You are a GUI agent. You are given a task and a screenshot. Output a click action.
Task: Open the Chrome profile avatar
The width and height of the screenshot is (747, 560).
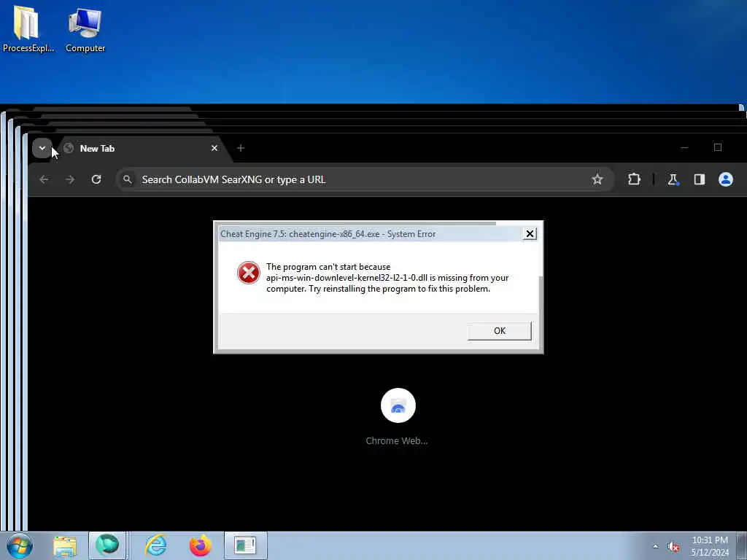[726, 179]
